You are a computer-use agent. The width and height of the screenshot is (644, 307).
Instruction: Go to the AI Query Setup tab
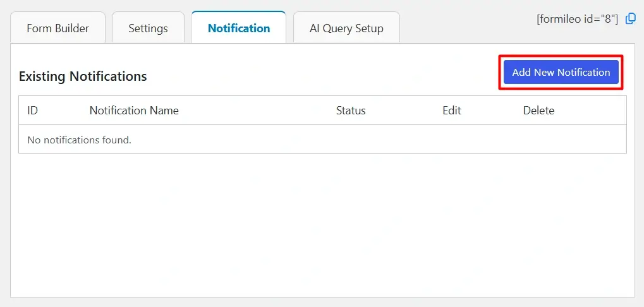tap(346, 28)
